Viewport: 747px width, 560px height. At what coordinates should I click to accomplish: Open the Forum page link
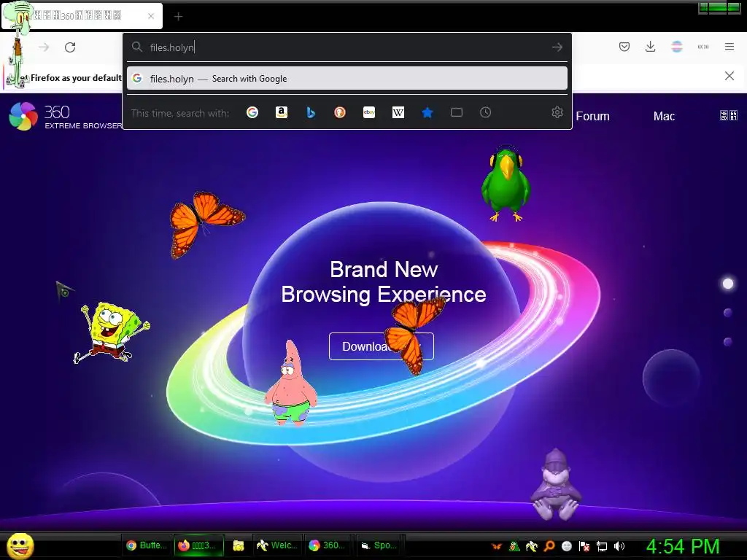[592, 116]
